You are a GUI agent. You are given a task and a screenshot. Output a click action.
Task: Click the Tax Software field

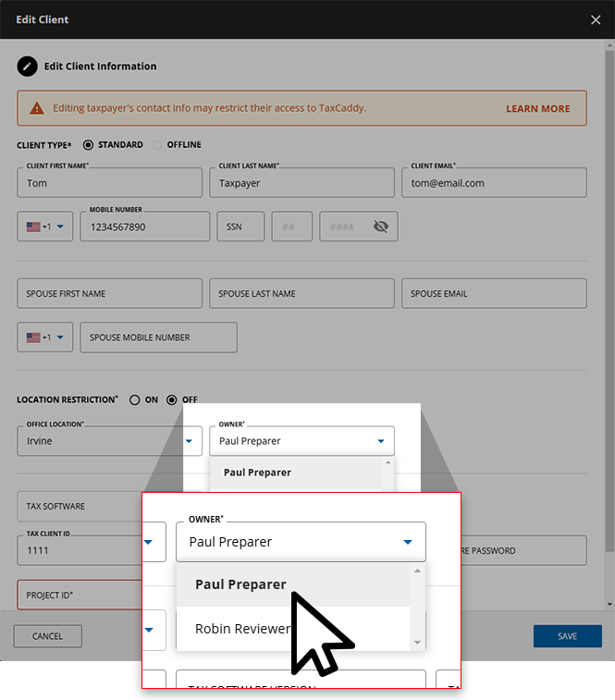(80, 506)
